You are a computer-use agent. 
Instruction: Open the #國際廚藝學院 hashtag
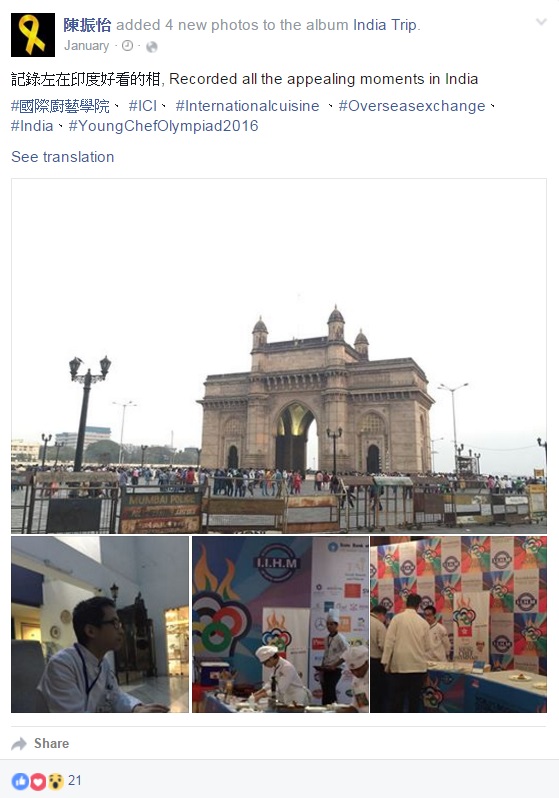61,106
